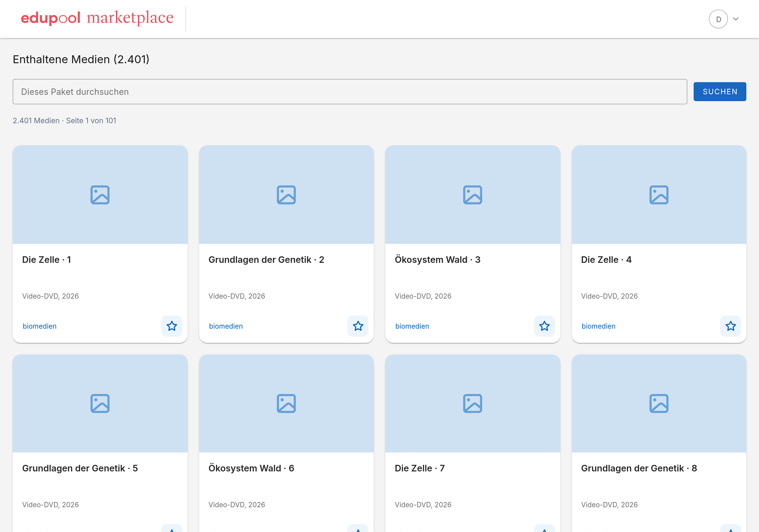
Task: Click the D user avatar
Action: (718, 19)
